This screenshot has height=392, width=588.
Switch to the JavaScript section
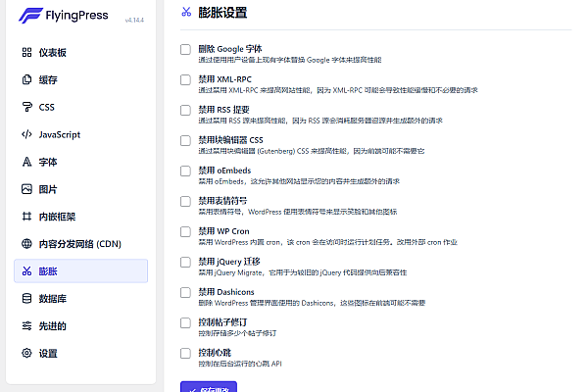(x=81, y=134)
